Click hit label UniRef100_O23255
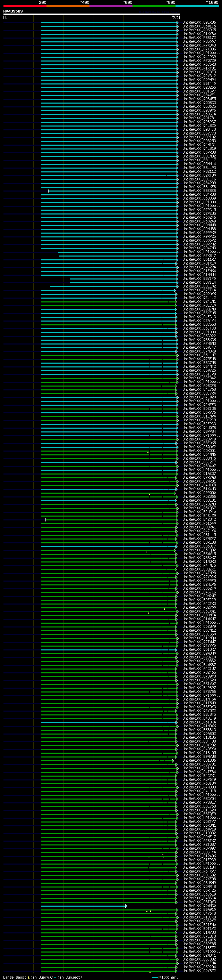This screenshot has width=222, height=980. (199, 88)
